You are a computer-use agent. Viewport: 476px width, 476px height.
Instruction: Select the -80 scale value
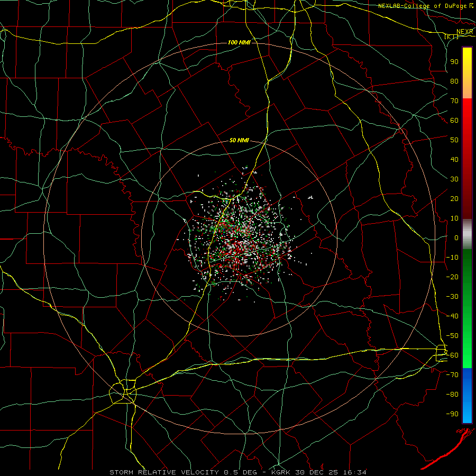click(x=452, y=395)
